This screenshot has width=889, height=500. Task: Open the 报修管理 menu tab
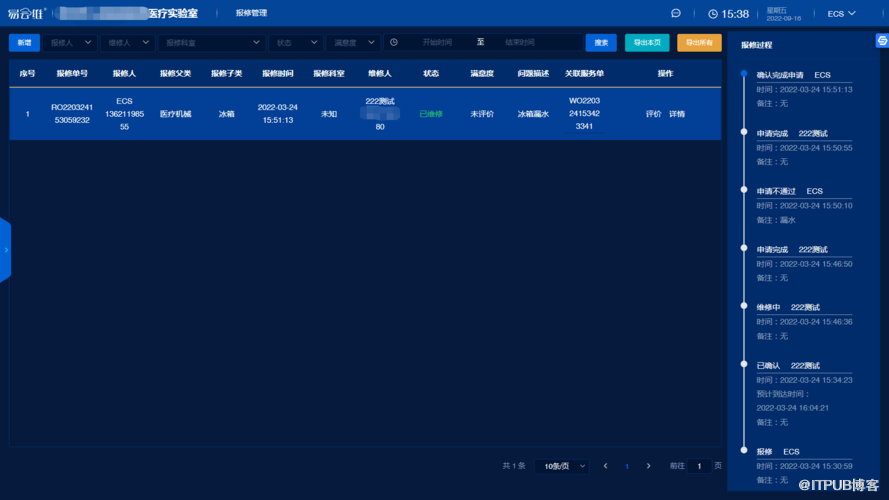(x=251, y=13)
